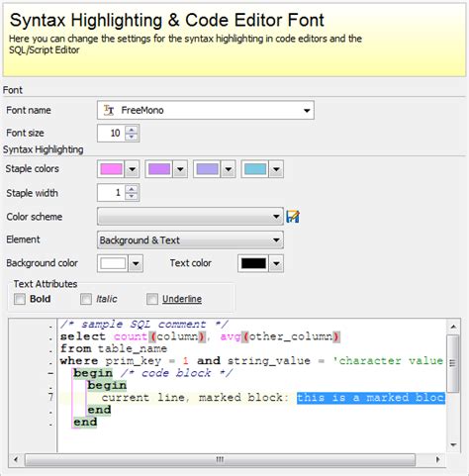
Task: Click into the Staple width field
Action: [x=111, y=193]
